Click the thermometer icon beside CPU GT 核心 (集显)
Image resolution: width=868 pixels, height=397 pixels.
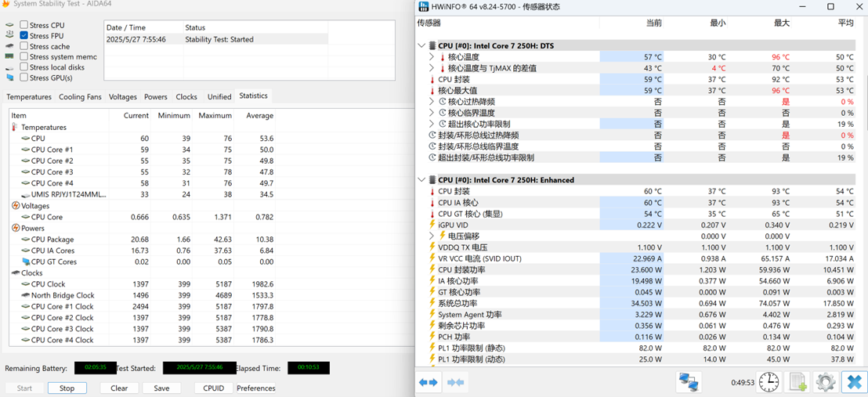(432, 214)
